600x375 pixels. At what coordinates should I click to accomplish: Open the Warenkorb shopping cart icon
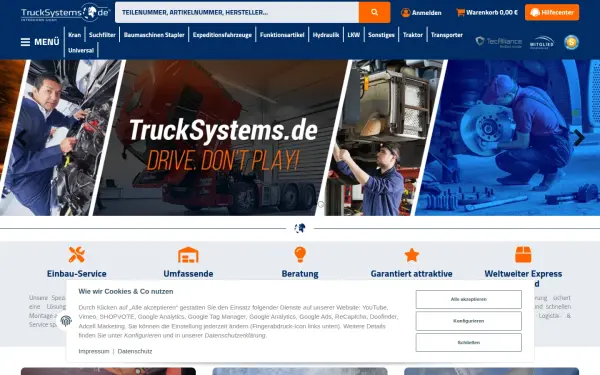[x=460, y=12]
